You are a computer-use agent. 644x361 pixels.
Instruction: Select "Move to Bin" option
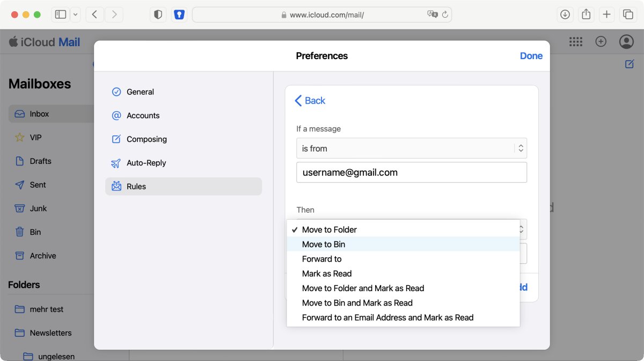point(324,244)
